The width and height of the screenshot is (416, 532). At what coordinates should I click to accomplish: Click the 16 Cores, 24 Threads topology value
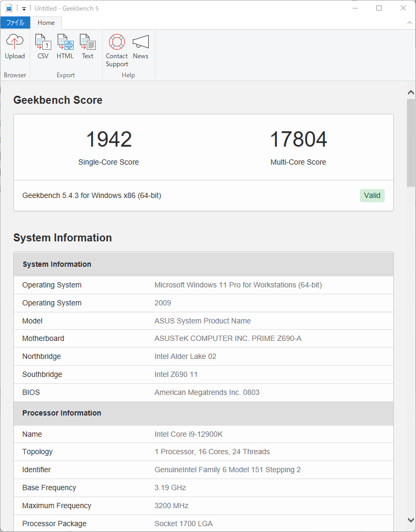[x=212, y=452]
